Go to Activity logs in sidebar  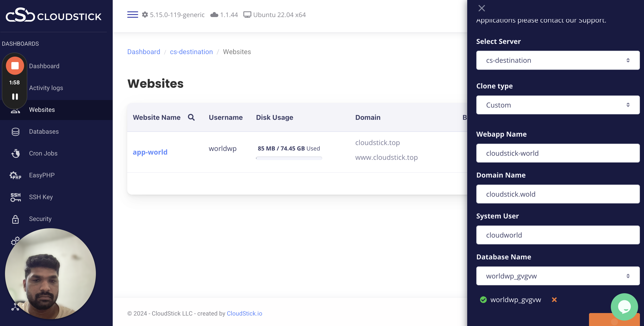click(x=46, y=88)
